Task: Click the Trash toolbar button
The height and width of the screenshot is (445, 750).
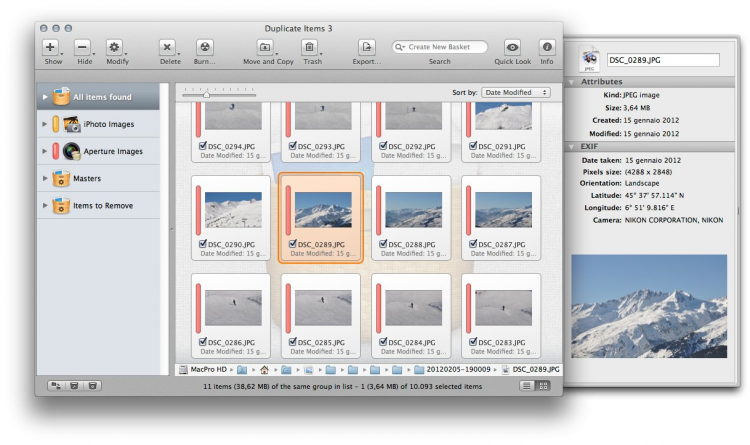Action: pos(310,47)
